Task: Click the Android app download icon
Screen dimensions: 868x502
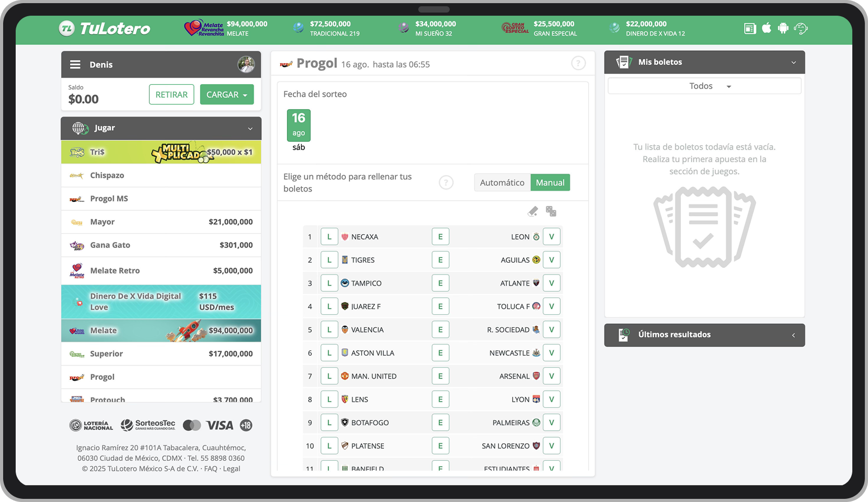Action: (783, 28)
